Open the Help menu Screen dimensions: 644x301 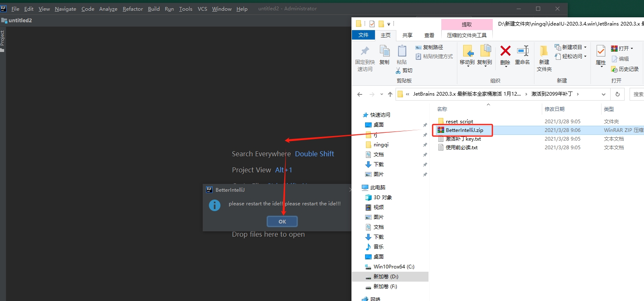pos(242,9)
